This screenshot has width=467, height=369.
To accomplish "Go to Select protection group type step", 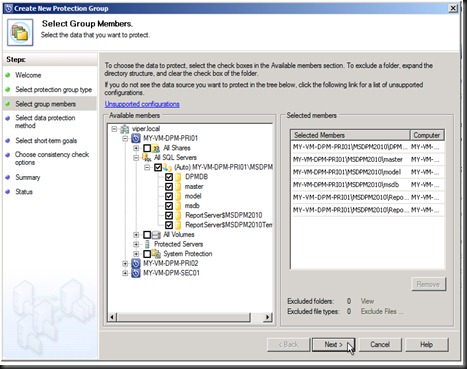I will tap(53, 90).
